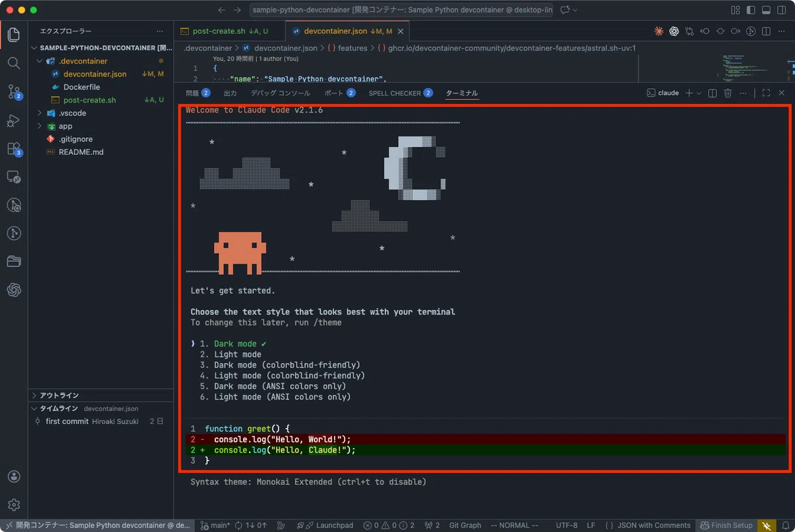Screen dimensions: 795x532
Task: Click the Finish Setup status bar button
Action: (727, 525)
